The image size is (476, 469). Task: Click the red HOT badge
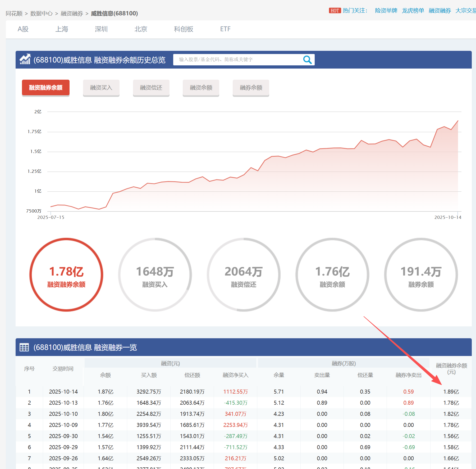[x=335, y=11]
